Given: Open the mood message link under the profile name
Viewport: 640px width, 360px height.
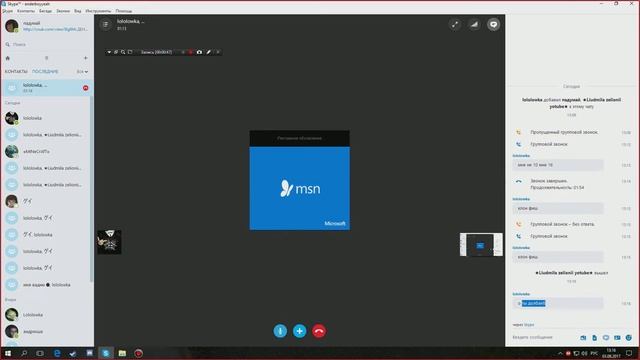Looking at the screenshot, I should click(x=55, y=29).
